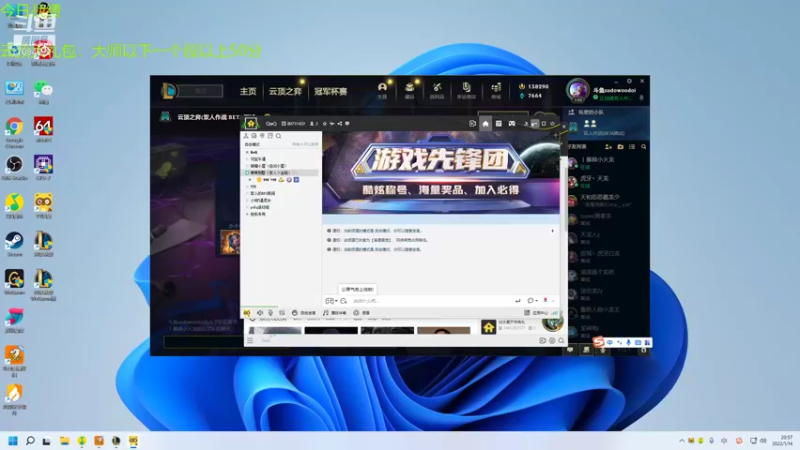Click the 游戏先锋团 banner
This screenshot has height=450, width=800.
441,172
